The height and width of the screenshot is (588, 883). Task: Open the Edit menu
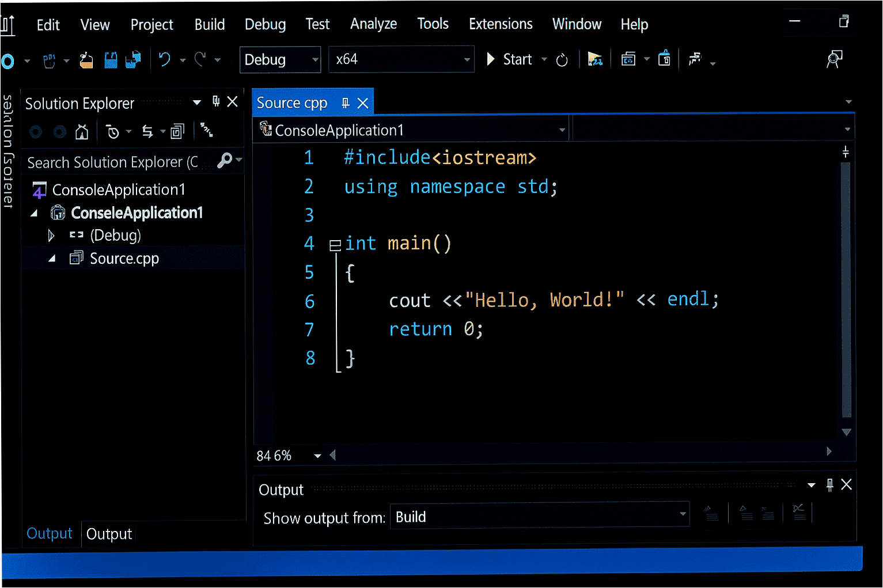click(48, 25)
